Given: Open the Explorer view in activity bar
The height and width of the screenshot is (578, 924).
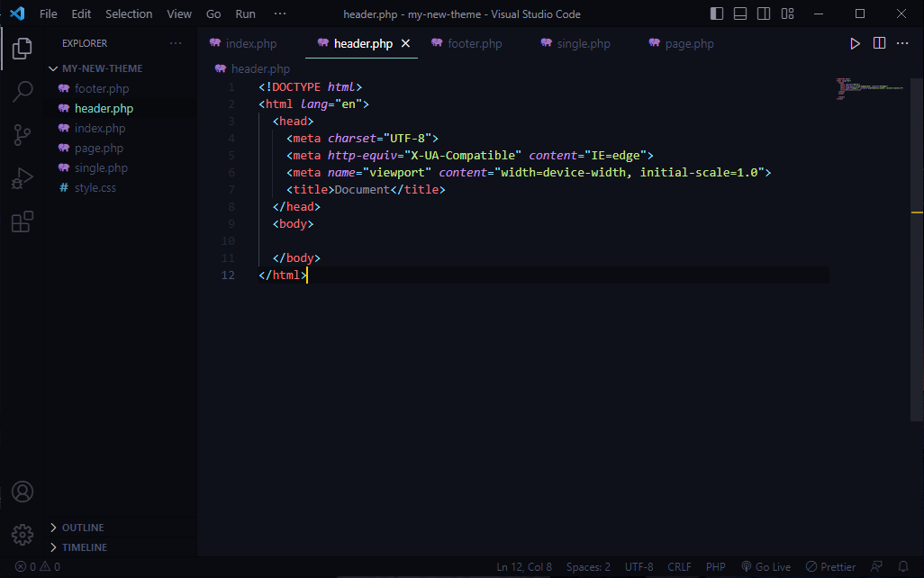Looking at the screenshot, I should click(22, 49).
